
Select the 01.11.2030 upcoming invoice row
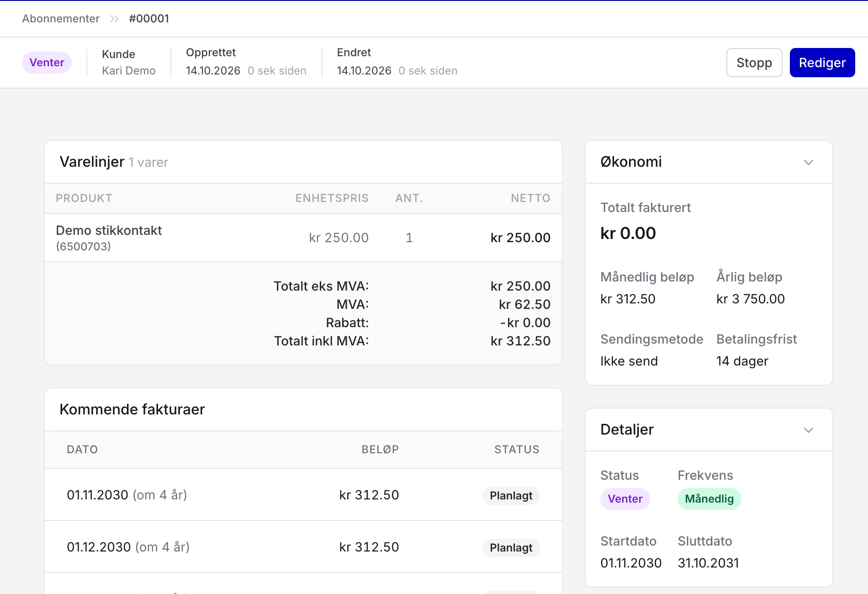click(x=303, y=495)
